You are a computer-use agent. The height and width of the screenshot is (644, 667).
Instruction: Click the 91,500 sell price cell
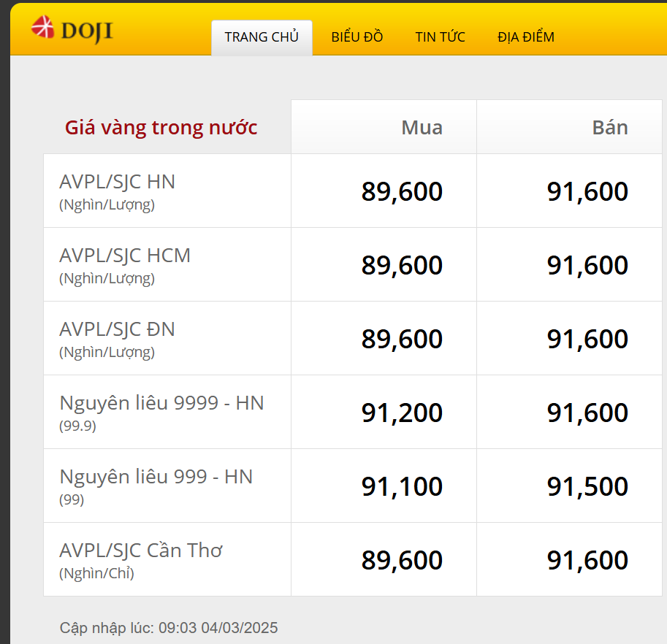587,486
